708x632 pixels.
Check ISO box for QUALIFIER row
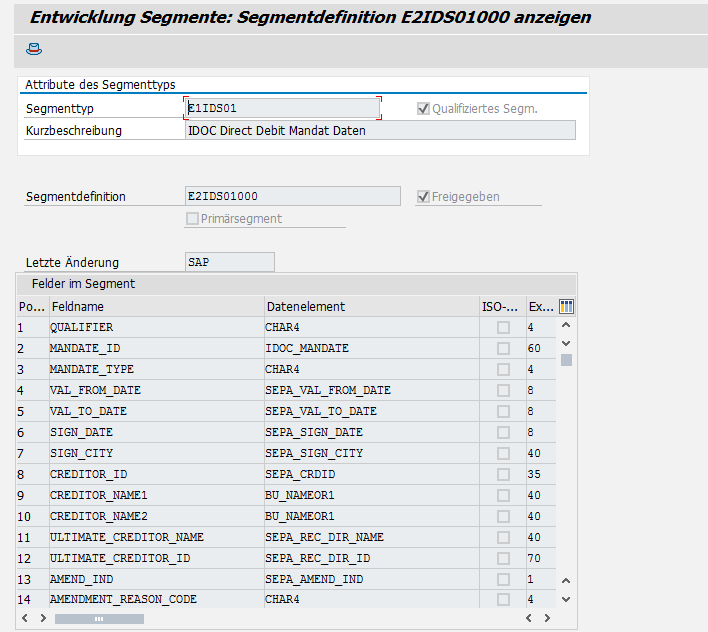click(x=503, y=327)
